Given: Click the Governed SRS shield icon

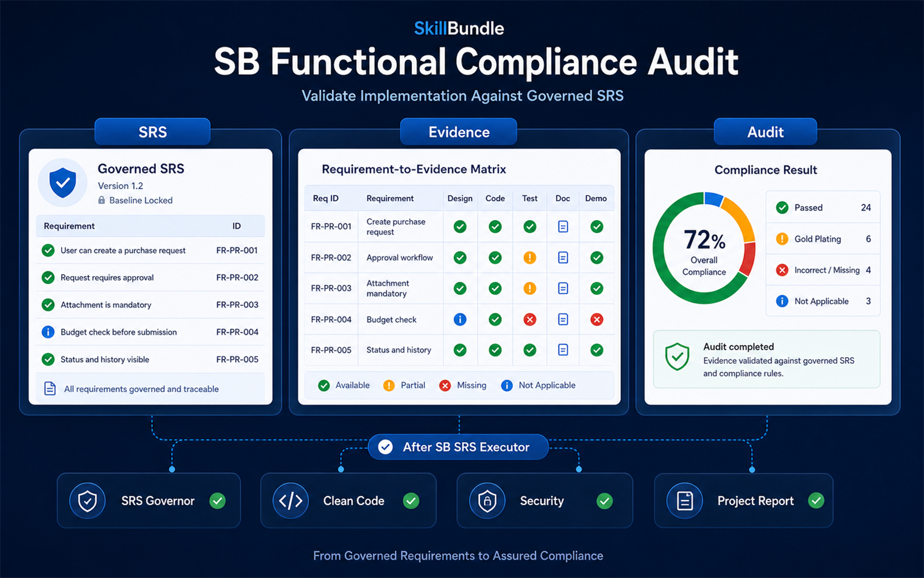Looking at the screenshot, I should click(x=63, y=183).
